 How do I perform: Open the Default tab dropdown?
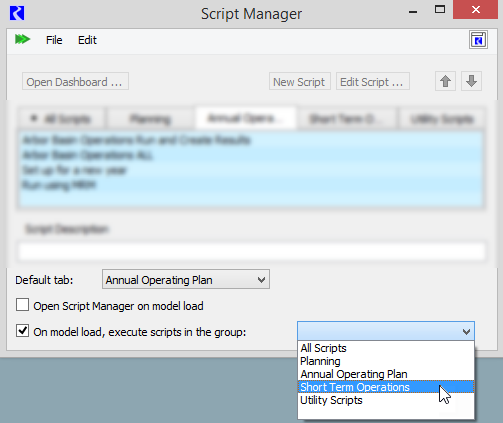click(x=186, y=279)
